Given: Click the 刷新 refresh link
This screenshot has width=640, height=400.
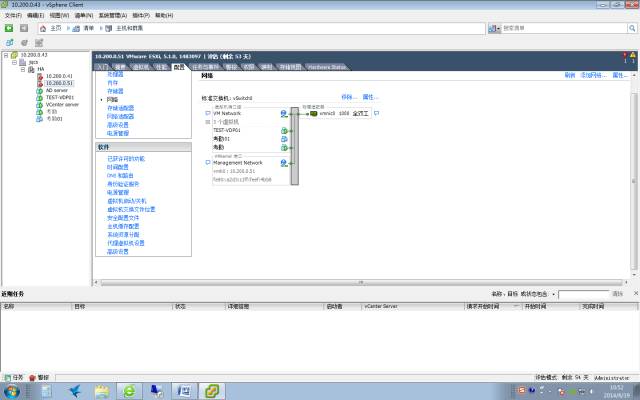Looking at the screenshot, I should (570, 76).
